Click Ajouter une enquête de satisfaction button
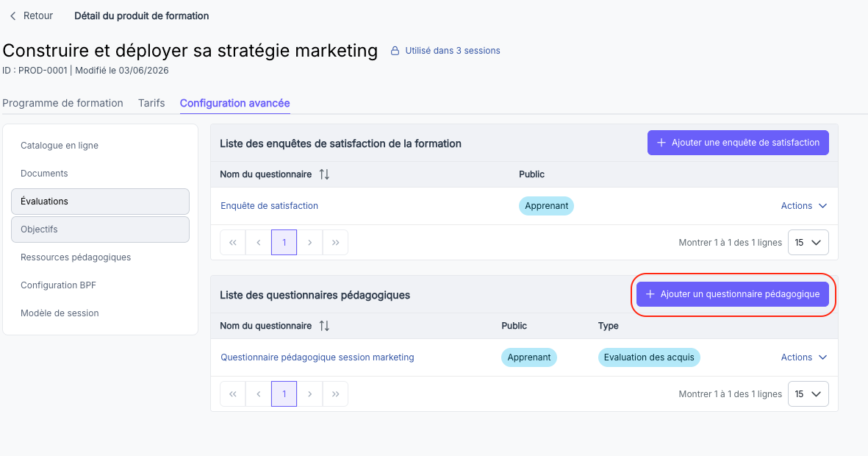Image resolution: width=868 pixels, height=456 pixels. [738, 143]
